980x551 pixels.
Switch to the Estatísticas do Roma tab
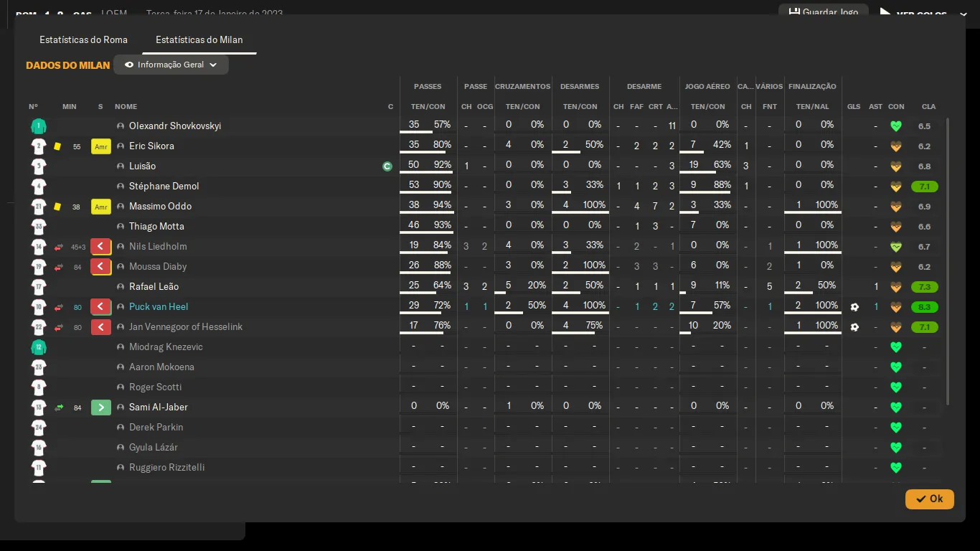click(83, 39)
